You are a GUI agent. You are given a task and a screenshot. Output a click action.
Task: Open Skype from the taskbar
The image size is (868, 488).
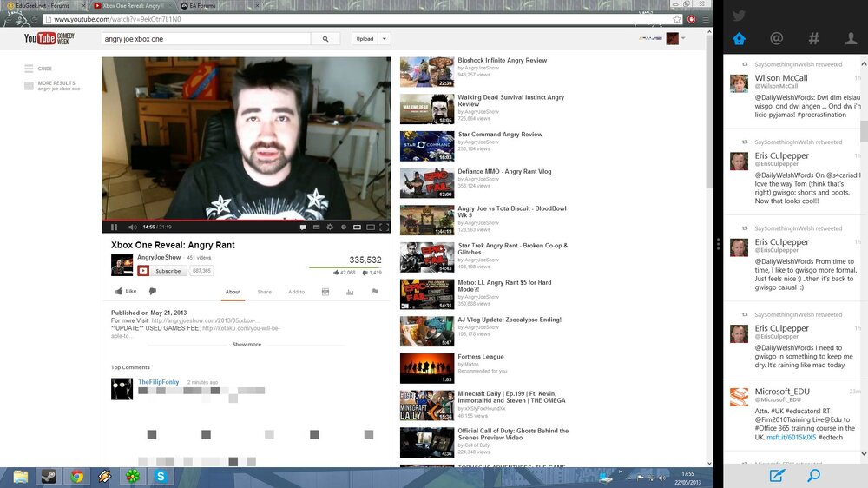(161, 477)
